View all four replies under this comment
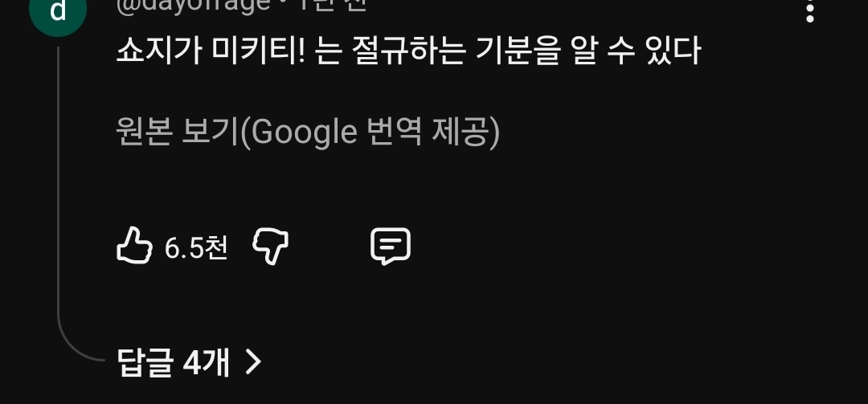868x404 pixels. tap(189, 362)
